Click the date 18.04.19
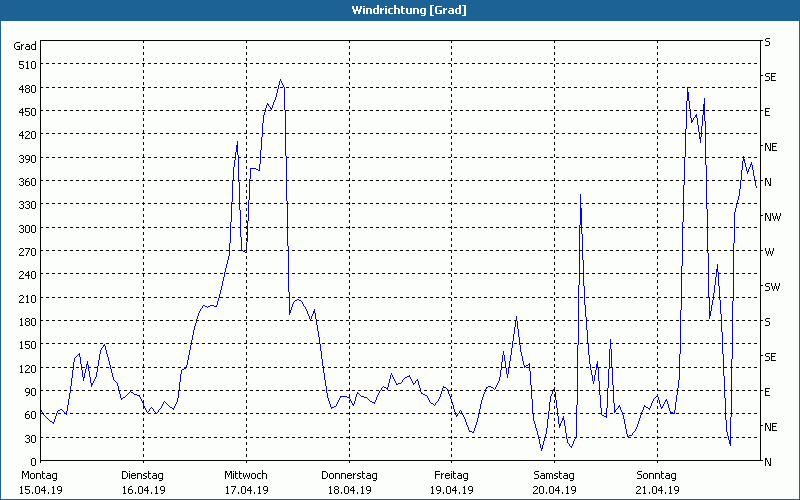Viewport: 800px width, 500px height. point(349,490)
